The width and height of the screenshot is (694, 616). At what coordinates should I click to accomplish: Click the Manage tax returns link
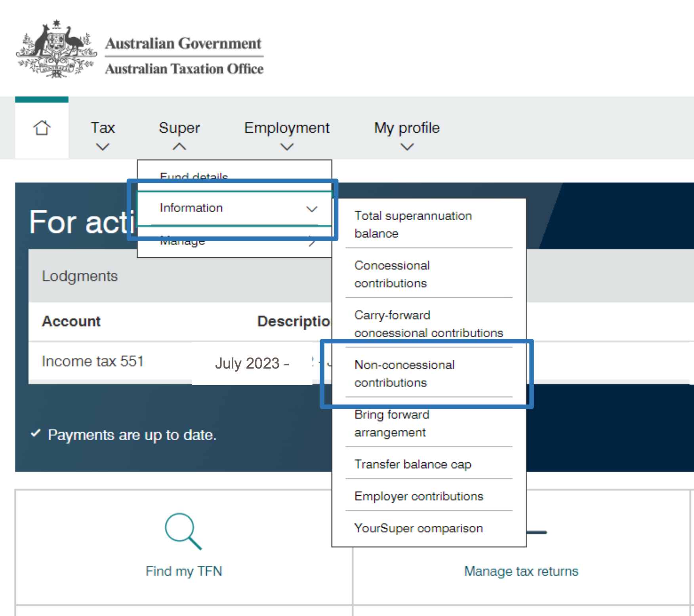coord(521,571)
